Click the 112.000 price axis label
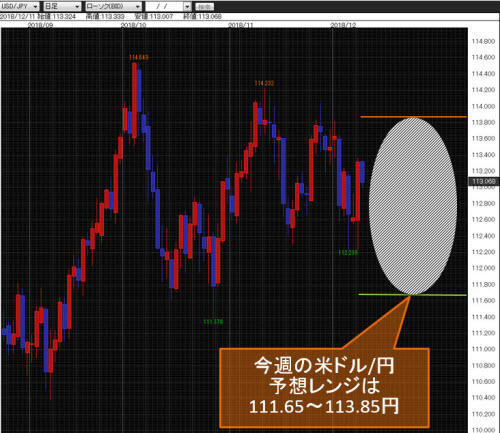Screen dimensions: 500x433 coord(483,268)
